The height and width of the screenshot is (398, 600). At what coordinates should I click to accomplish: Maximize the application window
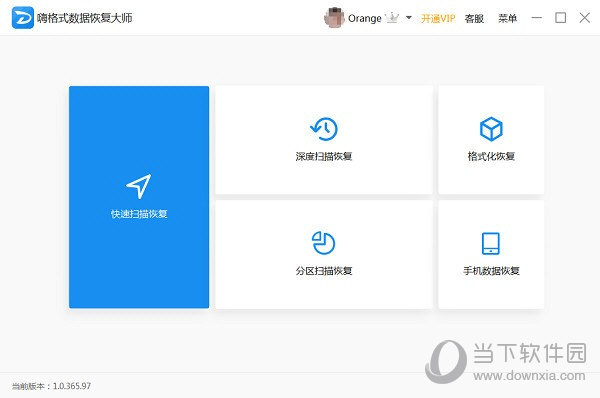561,18
